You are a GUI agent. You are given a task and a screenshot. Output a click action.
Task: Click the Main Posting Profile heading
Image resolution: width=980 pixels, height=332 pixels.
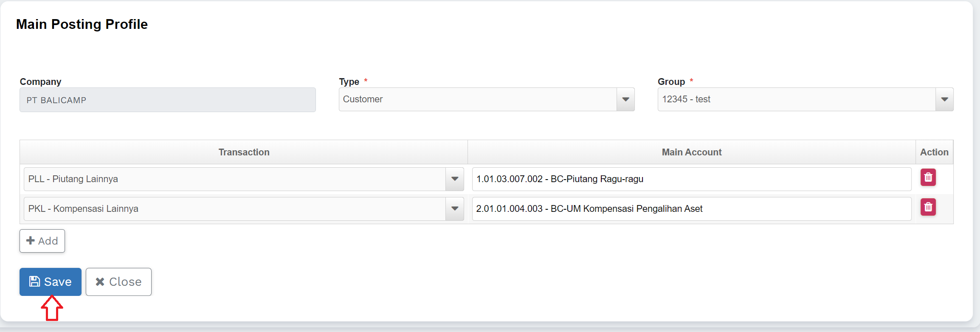[82, 24]
